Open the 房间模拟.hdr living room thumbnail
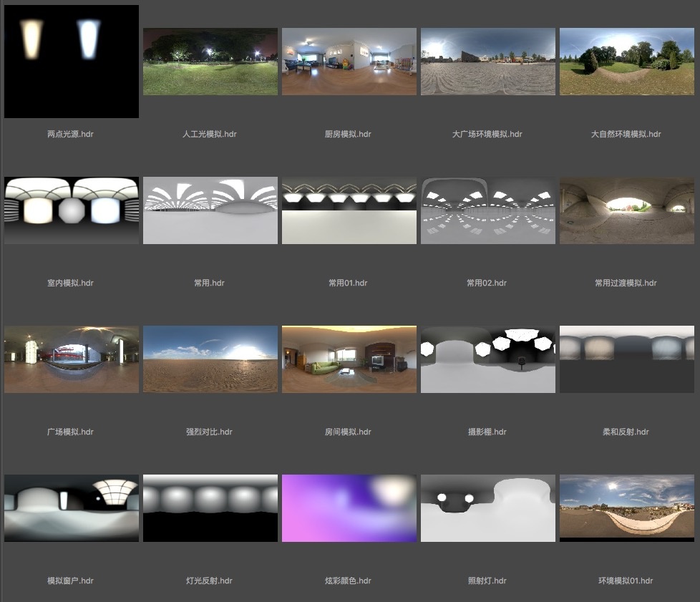The image size is (700, 602). (349, 359)
